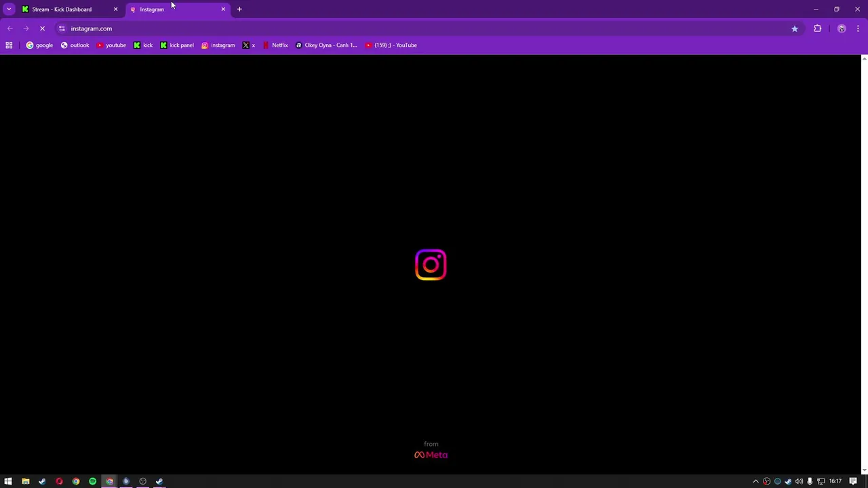The image size is (868, 488).
Task: Open the x bookmark
Action: coord(249,45)
